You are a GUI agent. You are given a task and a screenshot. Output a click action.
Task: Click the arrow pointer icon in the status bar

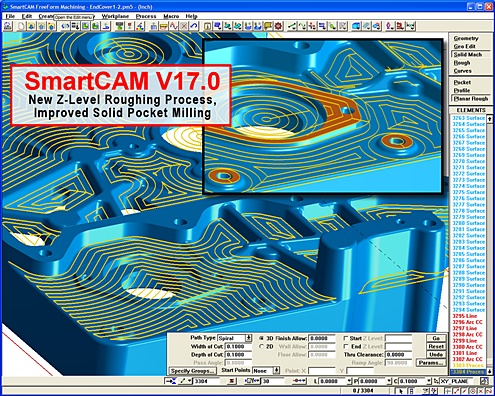pos(401,391)
